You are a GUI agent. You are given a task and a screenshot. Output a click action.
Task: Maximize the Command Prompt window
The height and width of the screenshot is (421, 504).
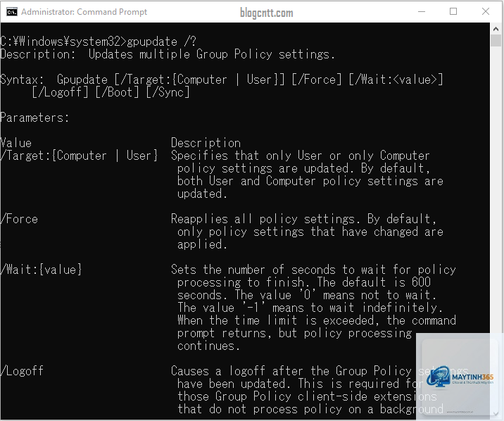pyautogui.click(x=453, y=11)
